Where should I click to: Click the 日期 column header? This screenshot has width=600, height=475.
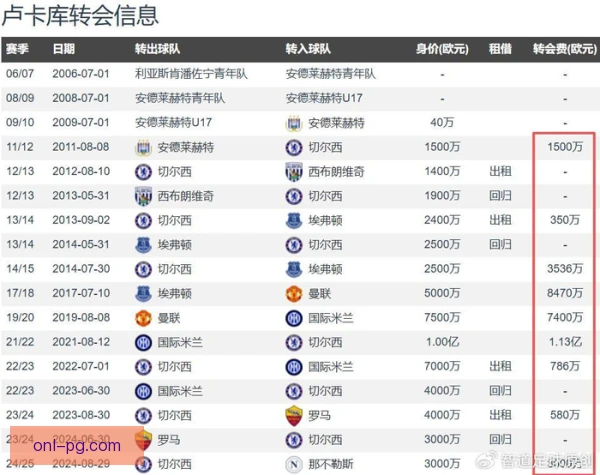click(x=64, y=49)
